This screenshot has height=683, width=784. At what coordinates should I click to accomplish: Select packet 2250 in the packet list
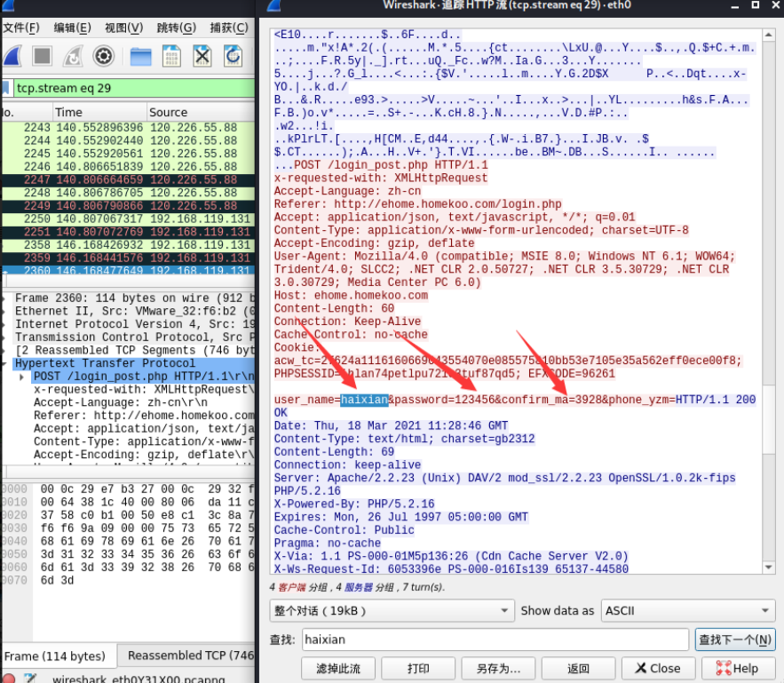tap(129, 219)
